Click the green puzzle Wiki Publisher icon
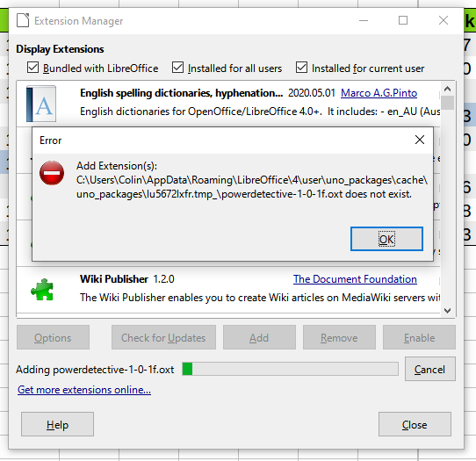The image size is (476, 461). click(x=42, y=290)
